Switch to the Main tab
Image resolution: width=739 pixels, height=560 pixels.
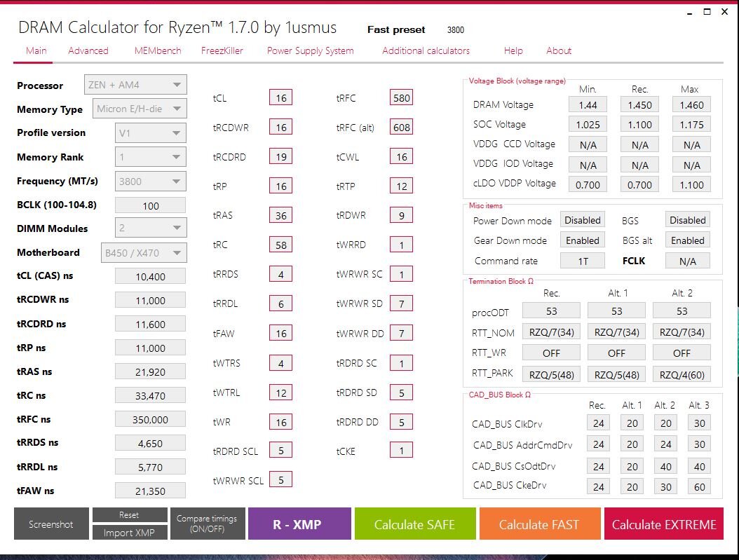pyautogui.click(x=36, y=51)
